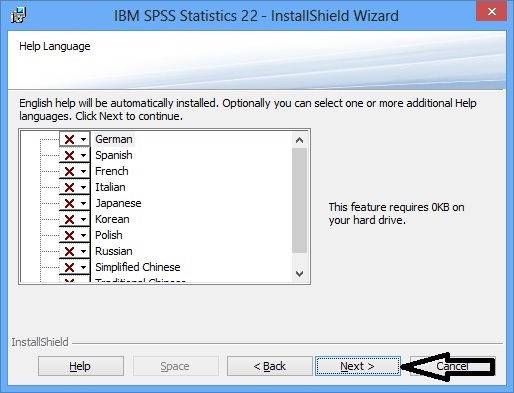Image resolution: width=514 pixels, height=393 pixels.
Task: Select the Russian language row
Action: click(114, 251)
